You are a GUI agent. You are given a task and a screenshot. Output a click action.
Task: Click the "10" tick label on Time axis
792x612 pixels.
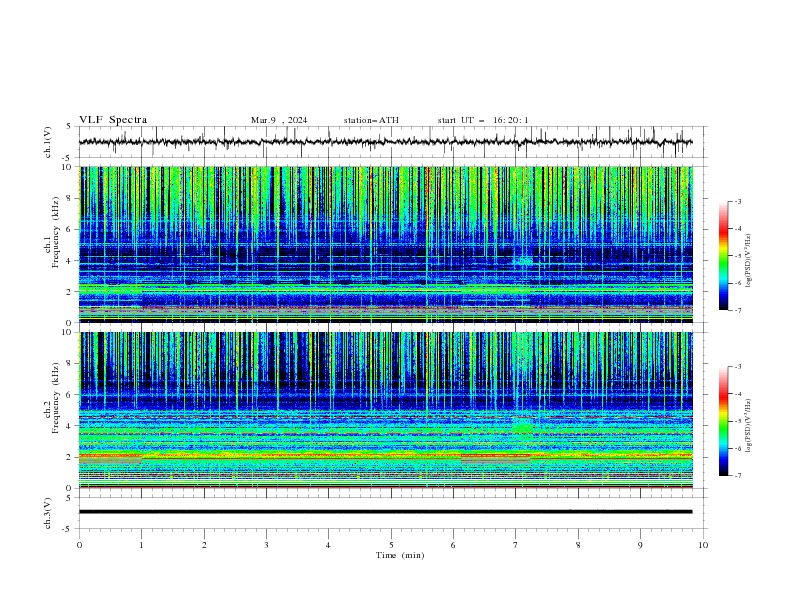pyautogui.click(x=703, y=545)
